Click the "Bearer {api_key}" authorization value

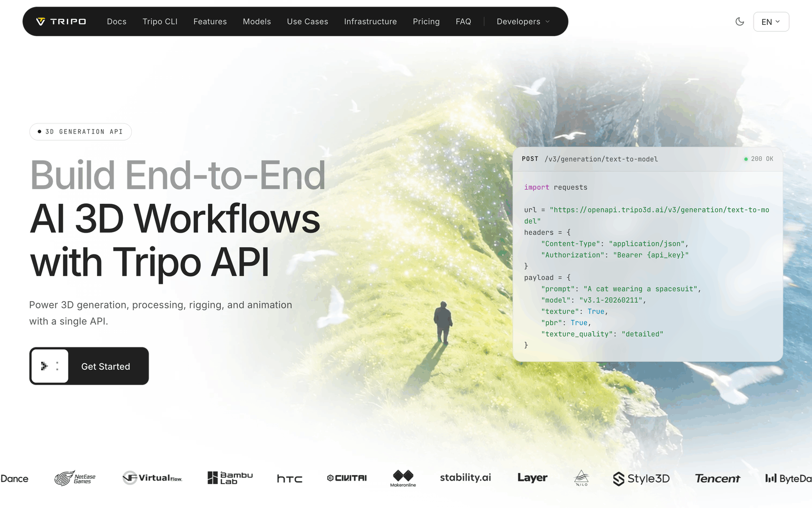(x=651, y=255)
